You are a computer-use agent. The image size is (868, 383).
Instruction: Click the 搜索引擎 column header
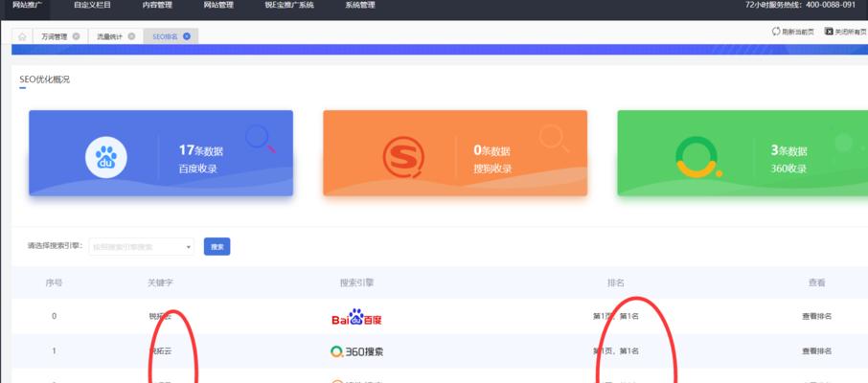356,282
